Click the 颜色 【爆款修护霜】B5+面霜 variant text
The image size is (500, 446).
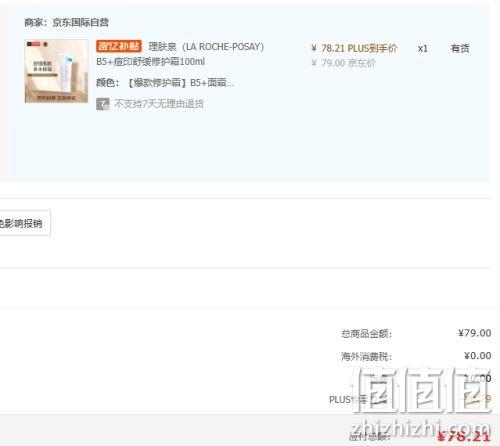pos(165,83)
